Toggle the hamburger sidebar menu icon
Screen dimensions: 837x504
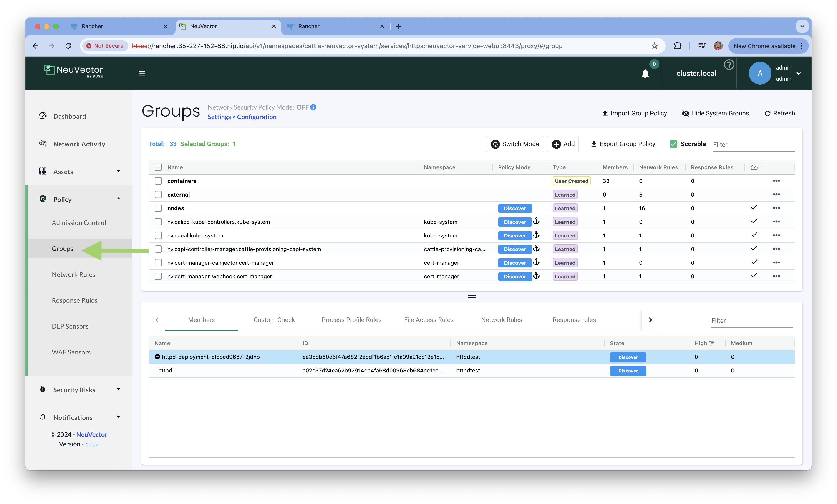point(142,73)
